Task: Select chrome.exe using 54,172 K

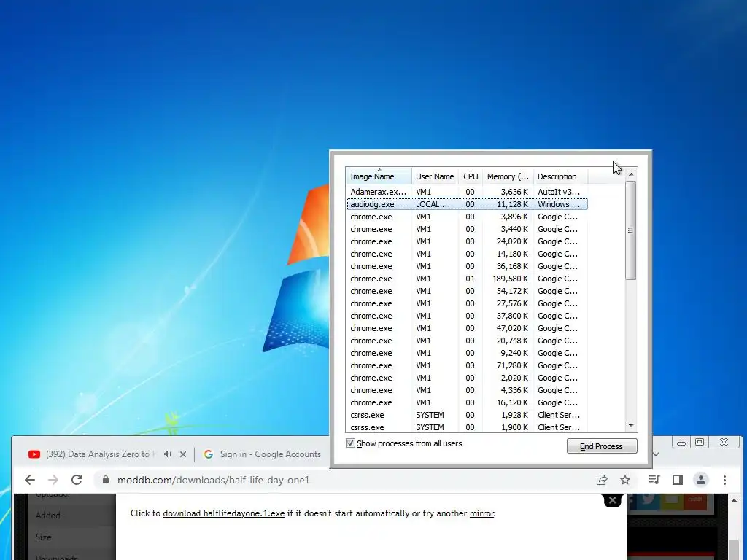Action: [467, 291]
